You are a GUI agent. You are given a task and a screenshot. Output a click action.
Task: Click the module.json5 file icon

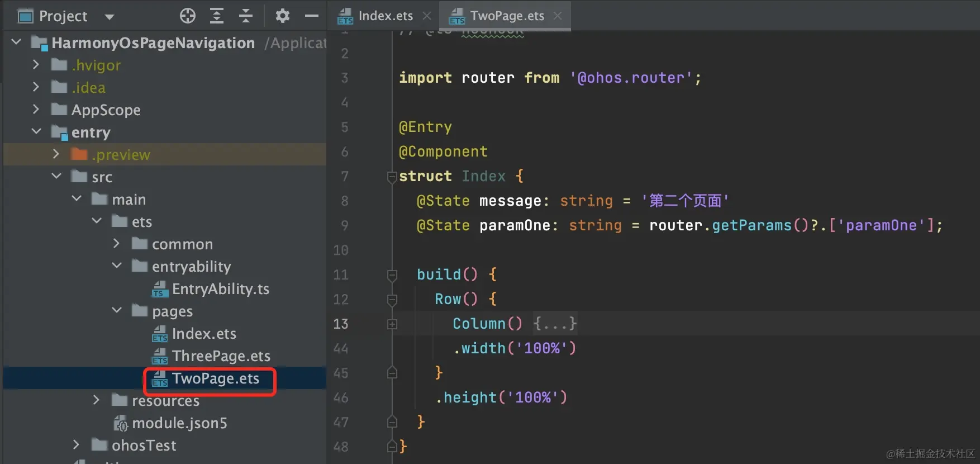[x=121, y=423]
